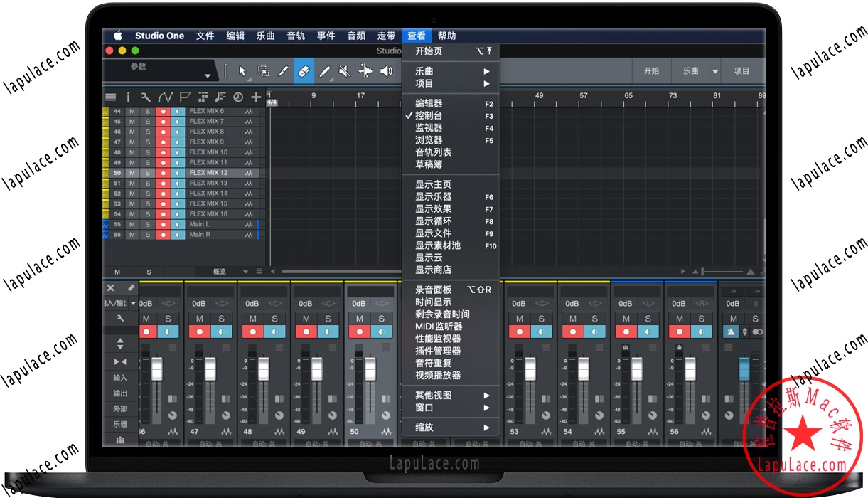
Task: Mute the FLEX MIX 12 track
Action: point(133,173)
